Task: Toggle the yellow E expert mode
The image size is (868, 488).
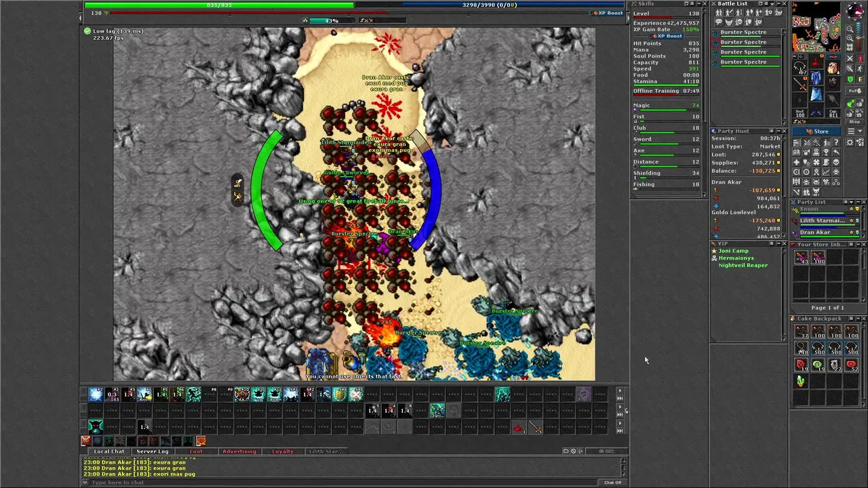Action: click(860, 79)
